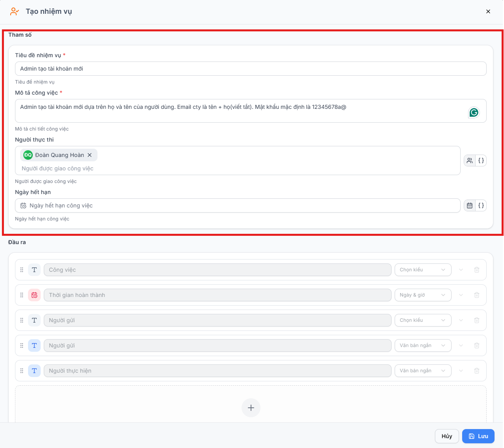The image size is (504, 448).
Task: Open Ngày & giờ type dropdown
Action: pyautogui.click(x=423, y=295)
